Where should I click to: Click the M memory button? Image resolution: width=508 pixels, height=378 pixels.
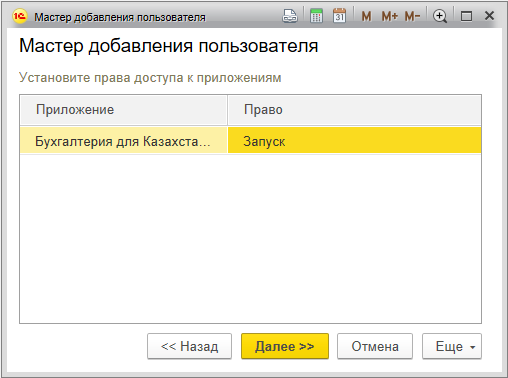[366, 16]
